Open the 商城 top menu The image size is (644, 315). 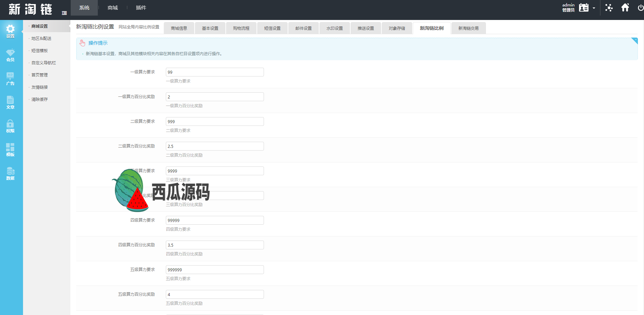[113, 8]
